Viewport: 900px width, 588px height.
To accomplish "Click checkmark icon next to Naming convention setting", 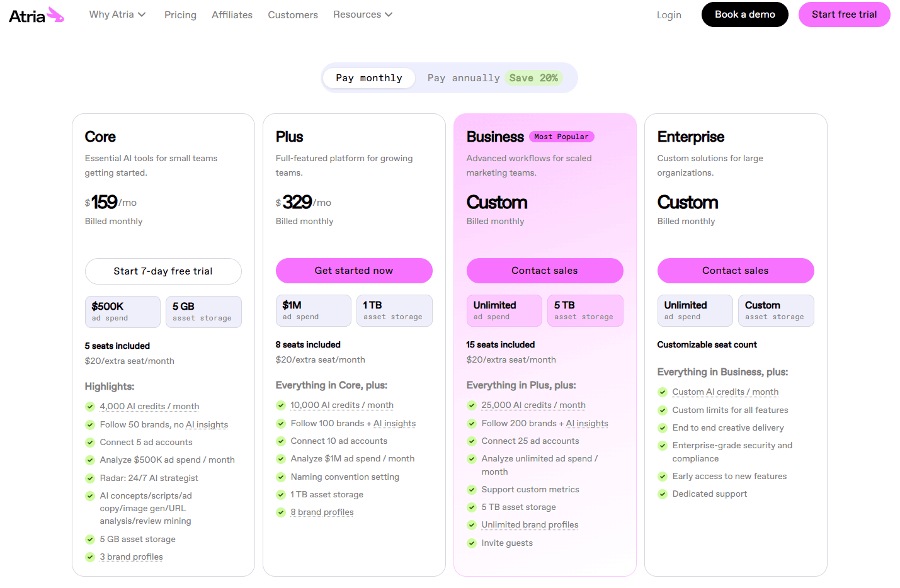I will (281, 477).
